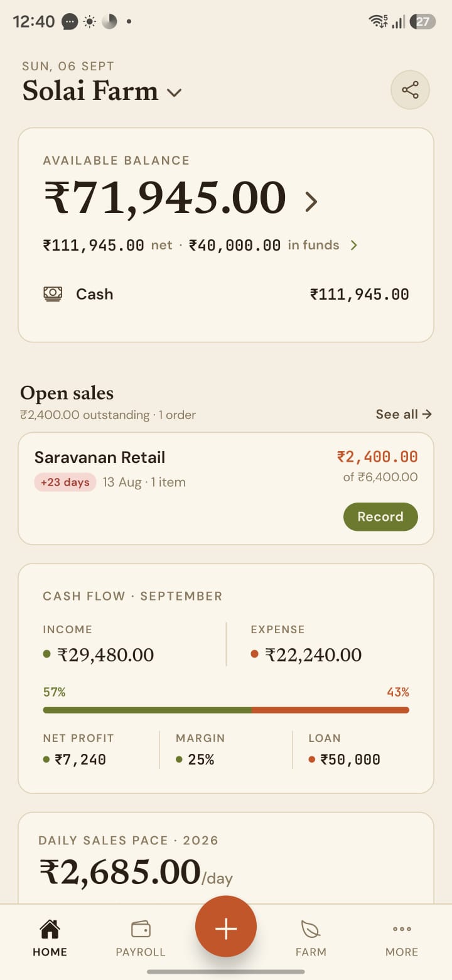452x980 pixels.
Task: Open the More three-dots menu
Action: click(402, 928)
